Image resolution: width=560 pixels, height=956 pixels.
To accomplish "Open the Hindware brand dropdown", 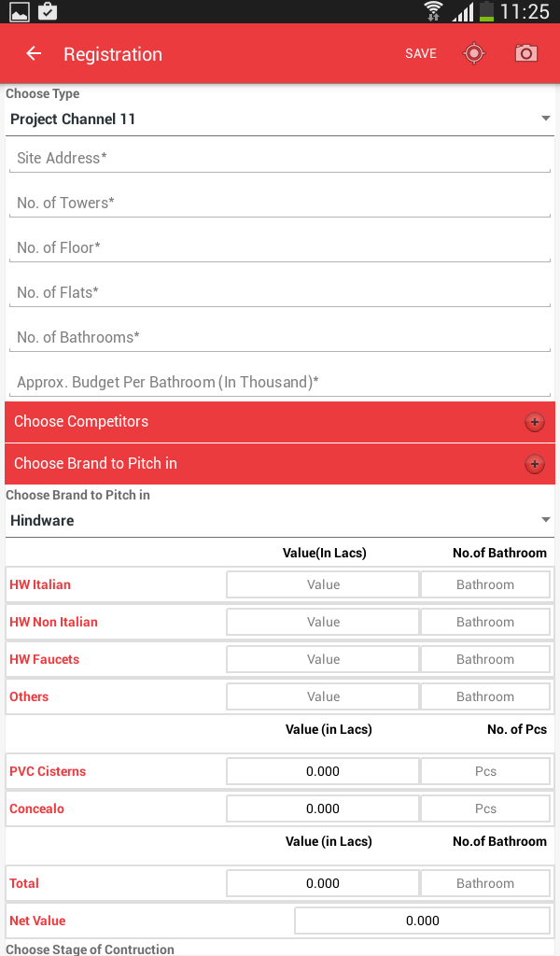I will (280, 521).
